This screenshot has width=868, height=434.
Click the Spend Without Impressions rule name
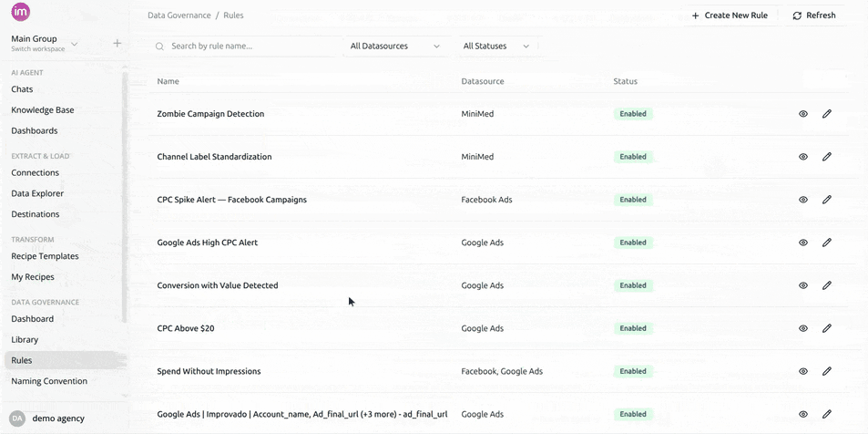click(x=209, y=371)
